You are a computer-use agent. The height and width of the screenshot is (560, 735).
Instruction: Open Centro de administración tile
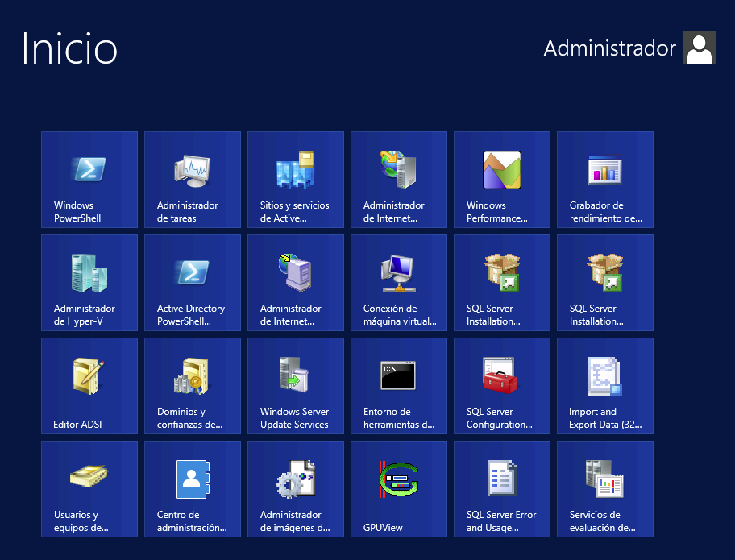pyautogui.click(x=193, y=489)
